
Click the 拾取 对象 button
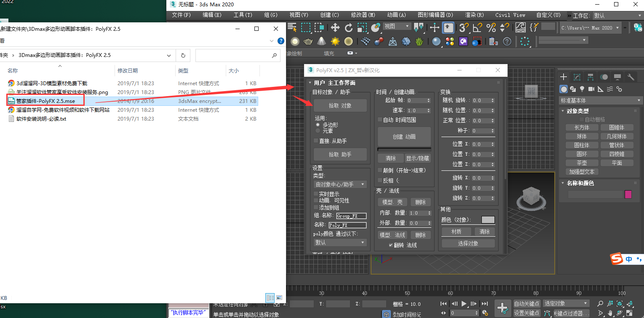tap(340, 105)
